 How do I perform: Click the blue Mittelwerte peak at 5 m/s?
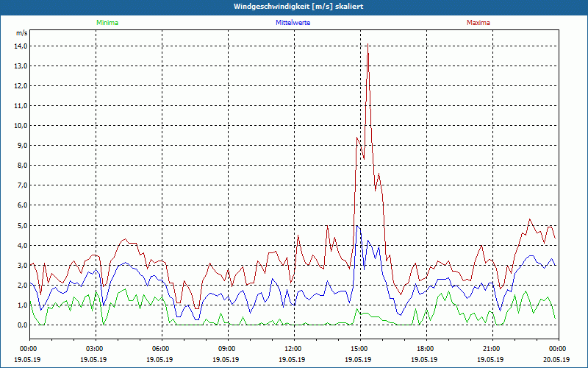coord(357,226)
